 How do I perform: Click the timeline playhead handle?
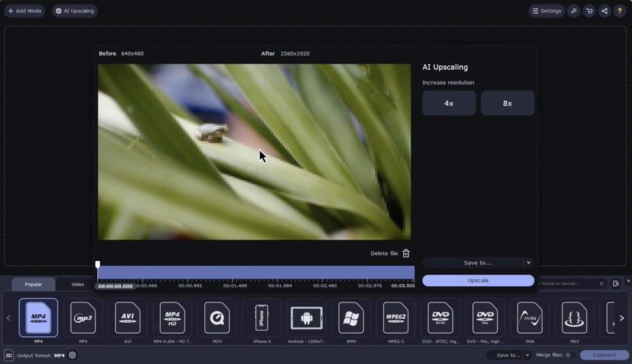(98, 265)
